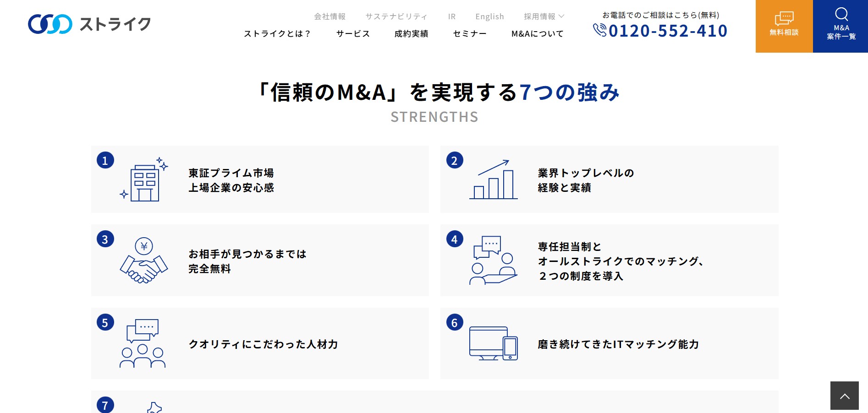868x413 pixels.
Task: Open the IR link
Action: [452, 16]
